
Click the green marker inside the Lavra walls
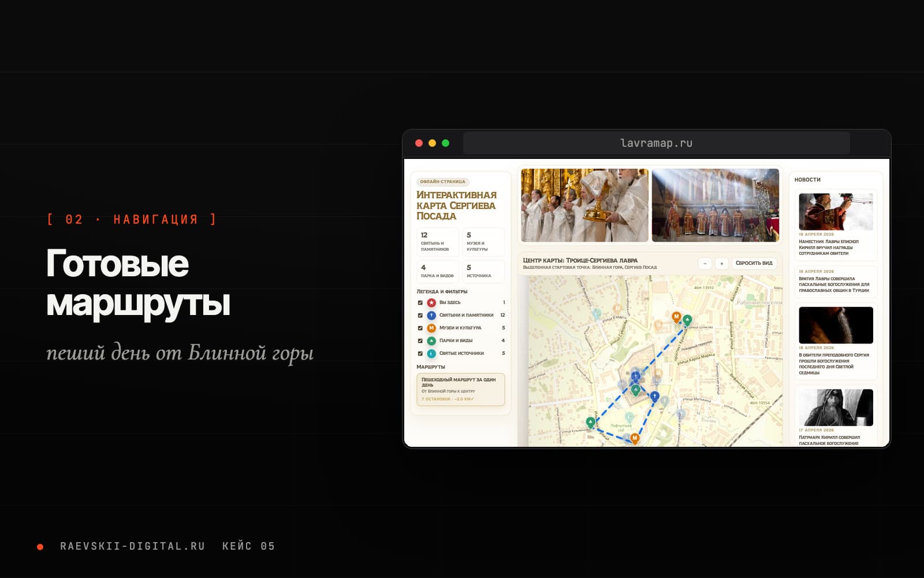click(x=636, y=390)
